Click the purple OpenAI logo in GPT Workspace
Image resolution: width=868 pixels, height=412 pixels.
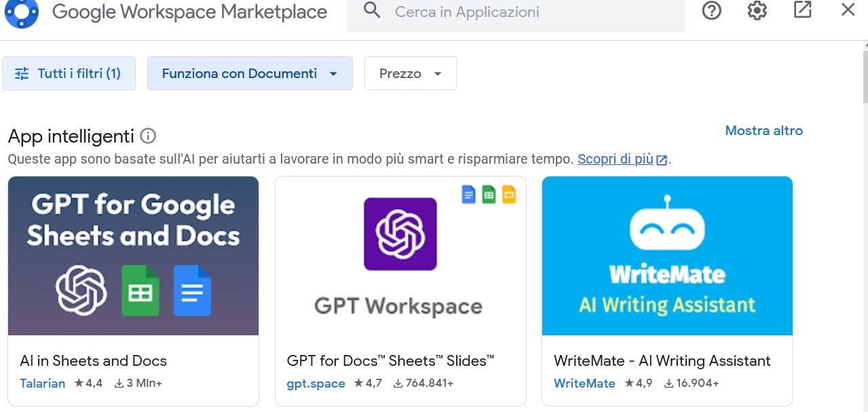tap(400, 234)
